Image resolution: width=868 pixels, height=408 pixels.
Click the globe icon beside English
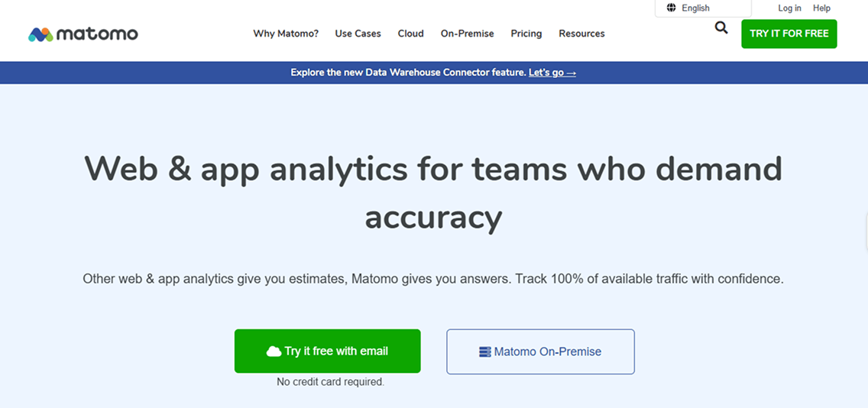671,8
